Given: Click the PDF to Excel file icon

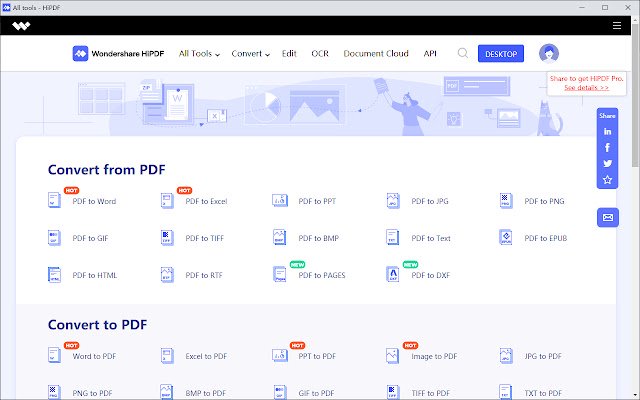Looking at the screenshot, I should coord(167,200).
